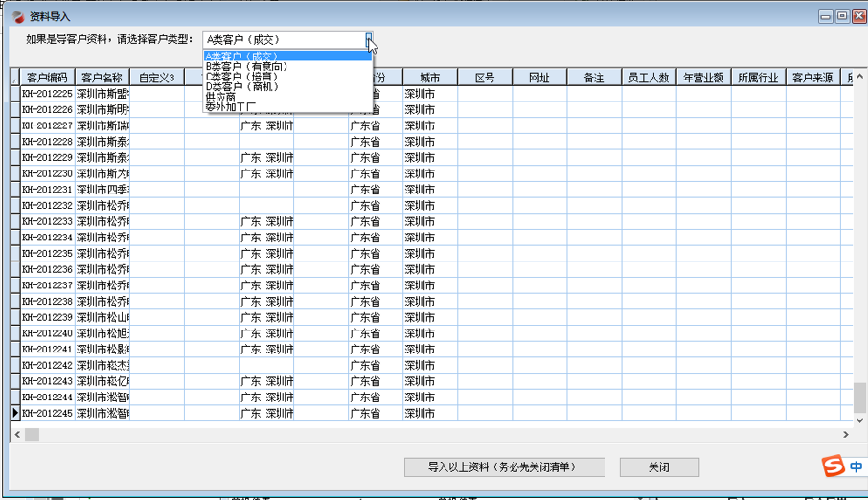
Task: Click the 年营业额 column header
Action: pos(703,78)
